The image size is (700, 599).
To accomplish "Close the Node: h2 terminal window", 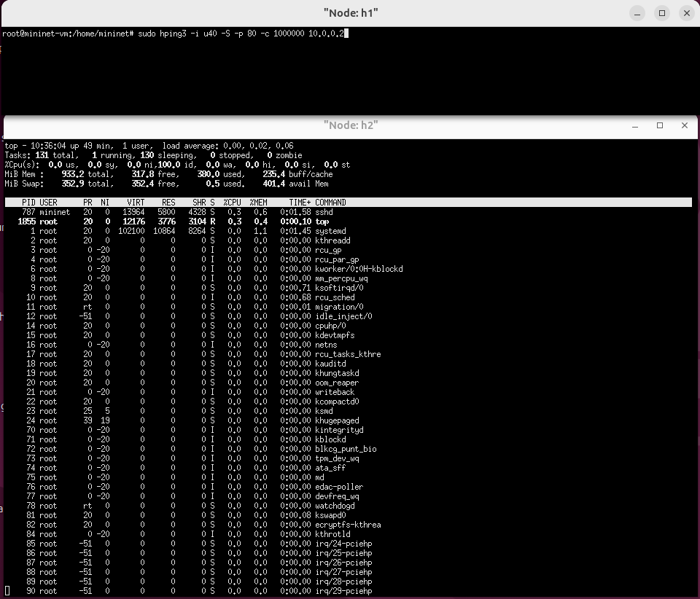I will (x=684, y=125).
